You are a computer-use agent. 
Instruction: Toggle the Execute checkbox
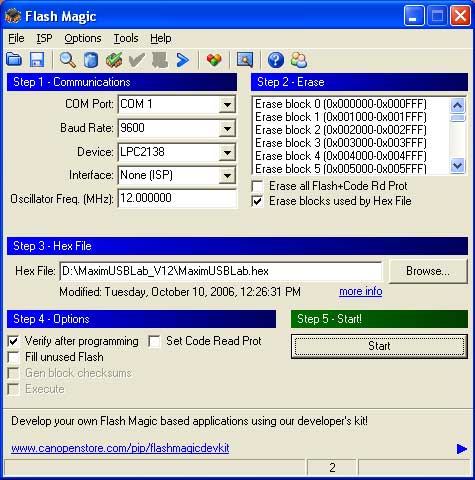[x=13, y=389]
